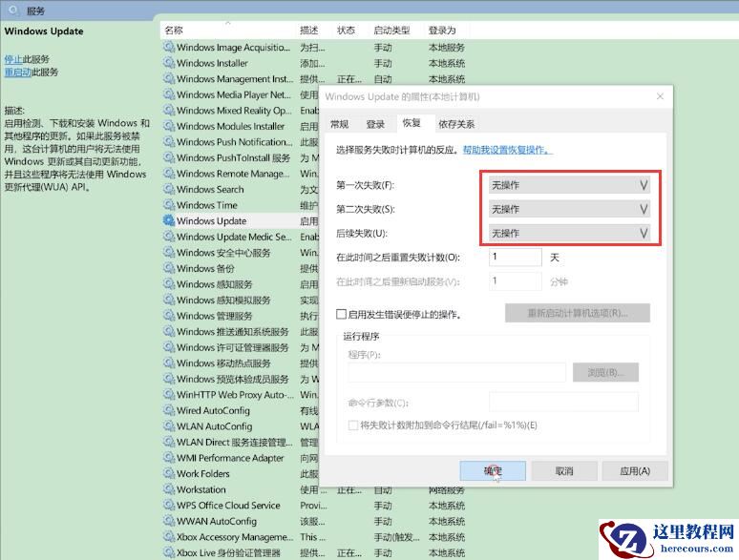Click 停止 service link in left pane
Viewport: 739px width, 560px height.
coord(13,59)
